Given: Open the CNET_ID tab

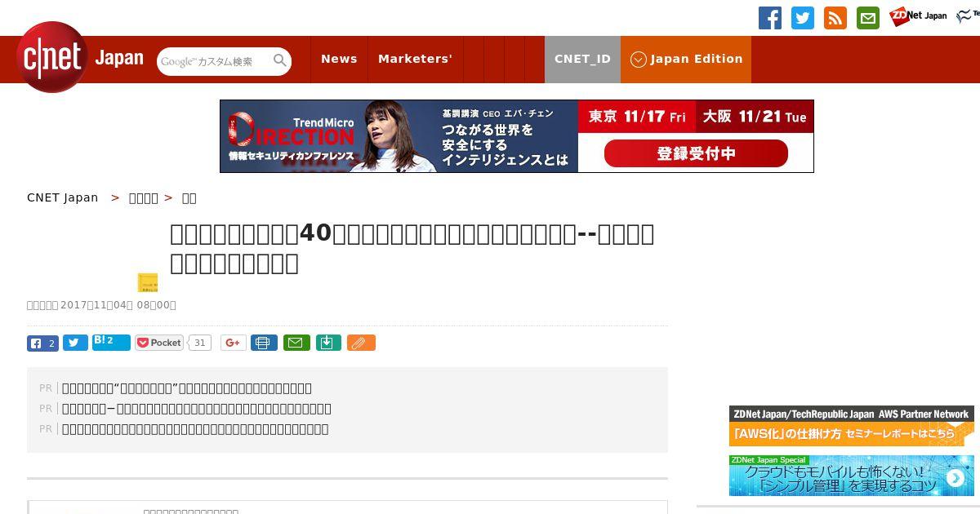Looking at the screenshot, I should click(x=582, y=59).
